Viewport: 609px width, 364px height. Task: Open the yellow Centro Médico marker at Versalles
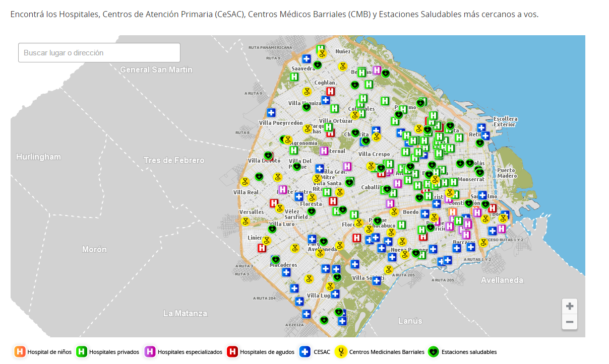click(x=245, y=221)
